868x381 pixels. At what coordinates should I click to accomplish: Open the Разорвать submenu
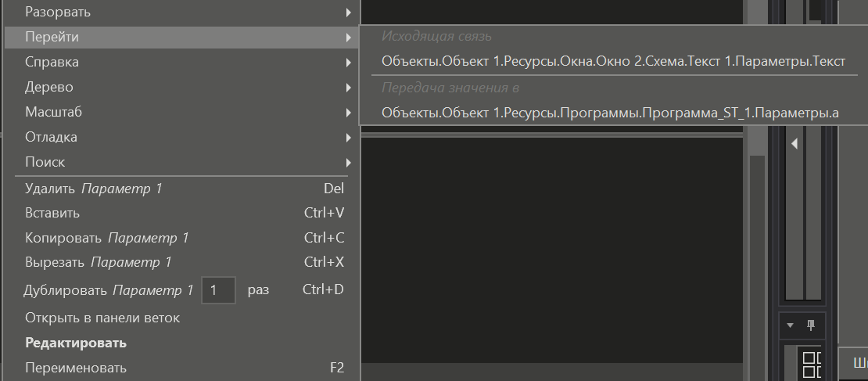click(x=182, y=12)
